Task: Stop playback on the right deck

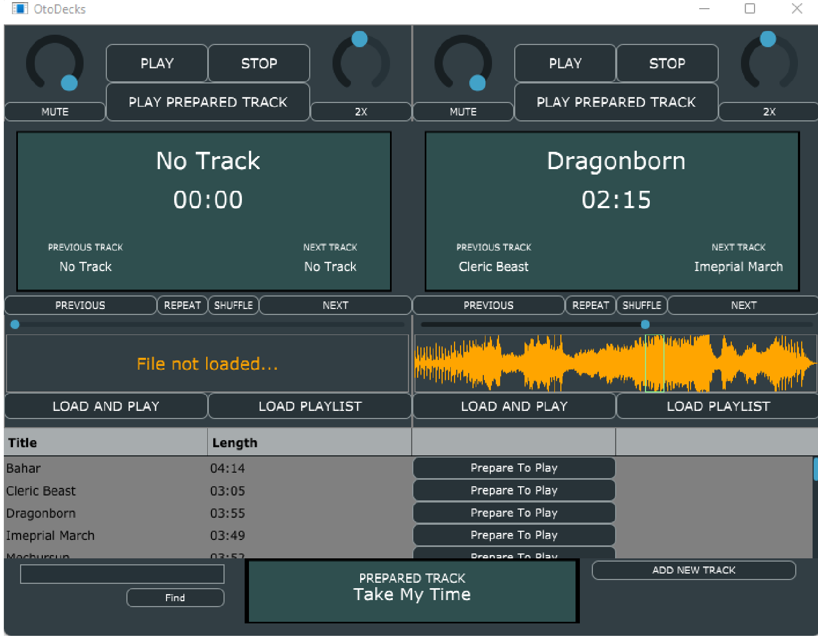Action: tap(667, 63)
